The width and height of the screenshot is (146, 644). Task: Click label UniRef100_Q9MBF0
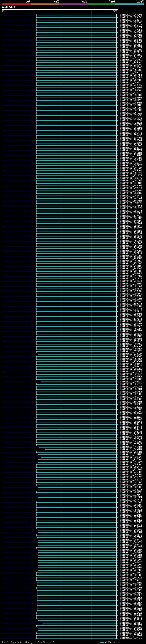click(131, 623)
